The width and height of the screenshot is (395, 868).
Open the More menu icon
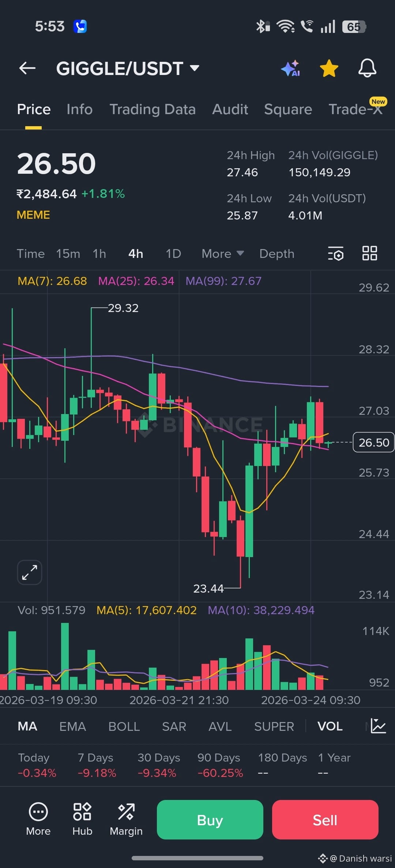pyautogui.click(x=38, y=819)
